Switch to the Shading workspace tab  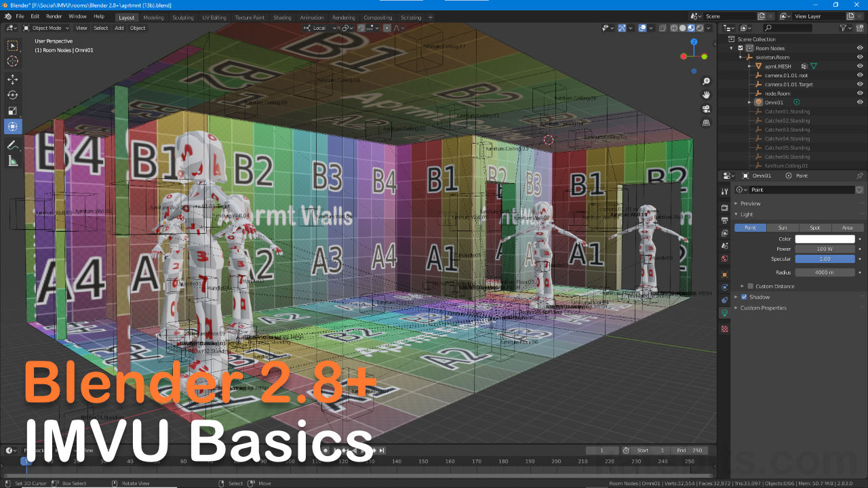(x=282, y=17)
